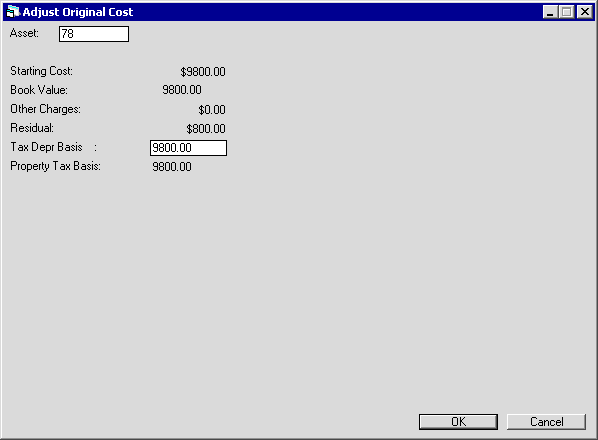Click the Starting Cost label

(41, 71)
